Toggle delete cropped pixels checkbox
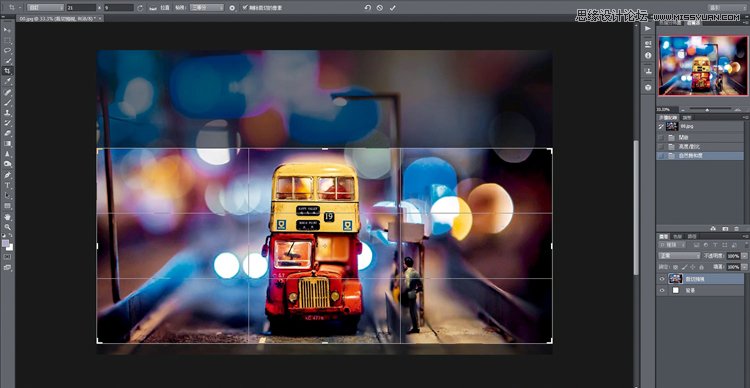Viewport: 750px width, 388px height. click(245, 8)
